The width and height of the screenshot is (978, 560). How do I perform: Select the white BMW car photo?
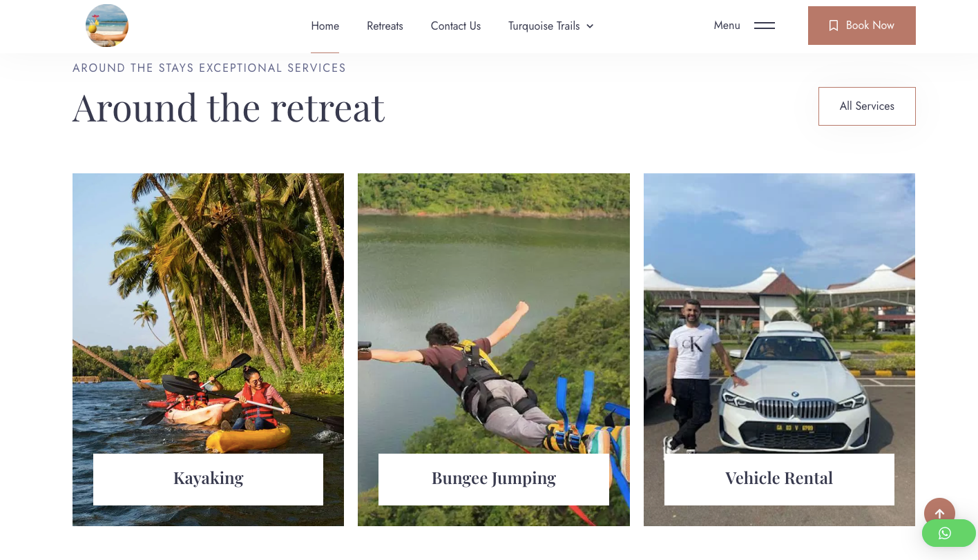point(779,311)
